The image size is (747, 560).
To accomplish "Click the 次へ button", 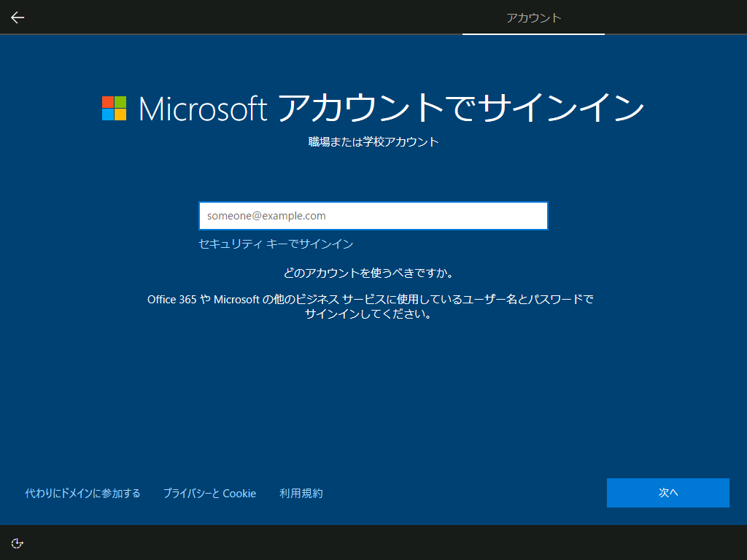I will coord(668,493).
